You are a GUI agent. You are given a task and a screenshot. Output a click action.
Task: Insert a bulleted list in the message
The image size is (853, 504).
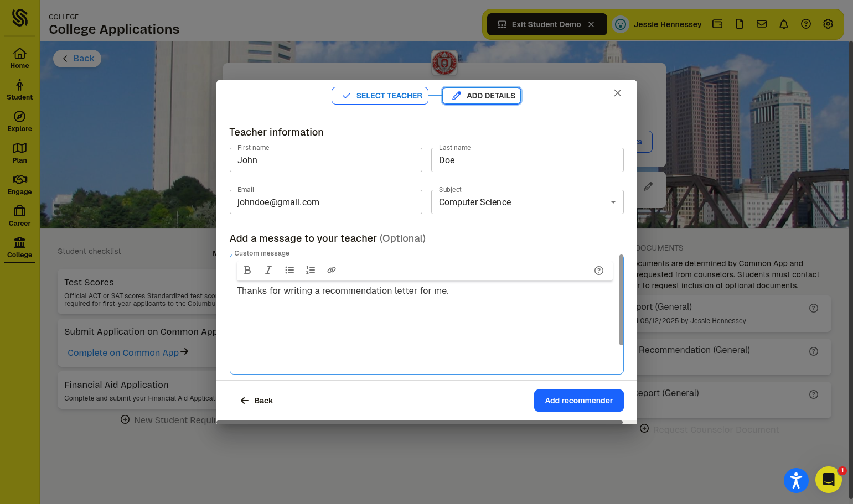tap(289, 270)
